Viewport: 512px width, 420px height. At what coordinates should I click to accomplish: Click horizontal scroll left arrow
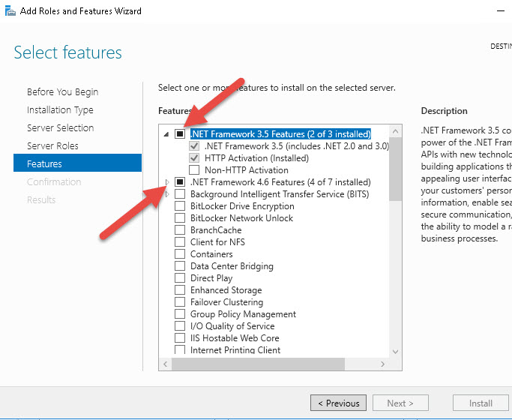[x=165, y=364]
